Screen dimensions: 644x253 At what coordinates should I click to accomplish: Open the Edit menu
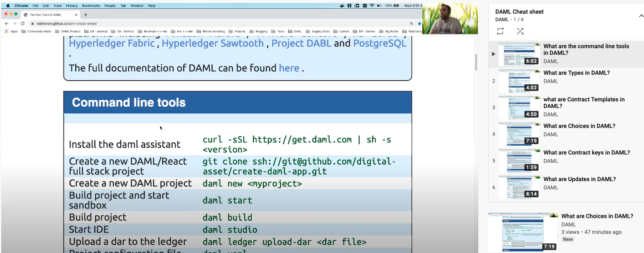46,6
